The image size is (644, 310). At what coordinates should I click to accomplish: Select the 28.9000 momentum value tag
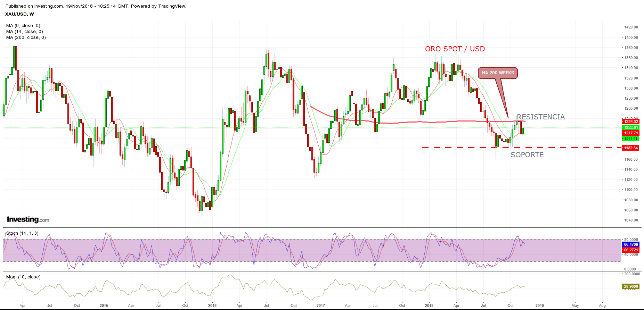coord(631,286)
